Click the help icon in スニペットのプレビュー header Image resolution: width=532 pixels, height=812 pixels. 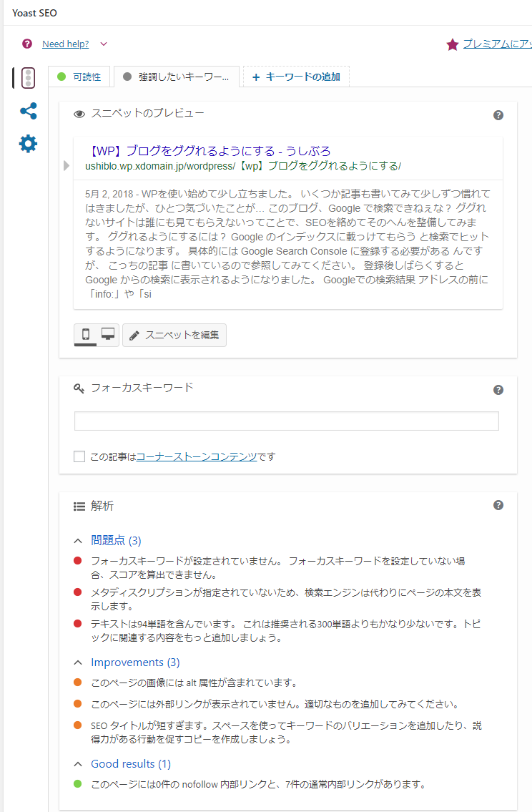[498, 115]
